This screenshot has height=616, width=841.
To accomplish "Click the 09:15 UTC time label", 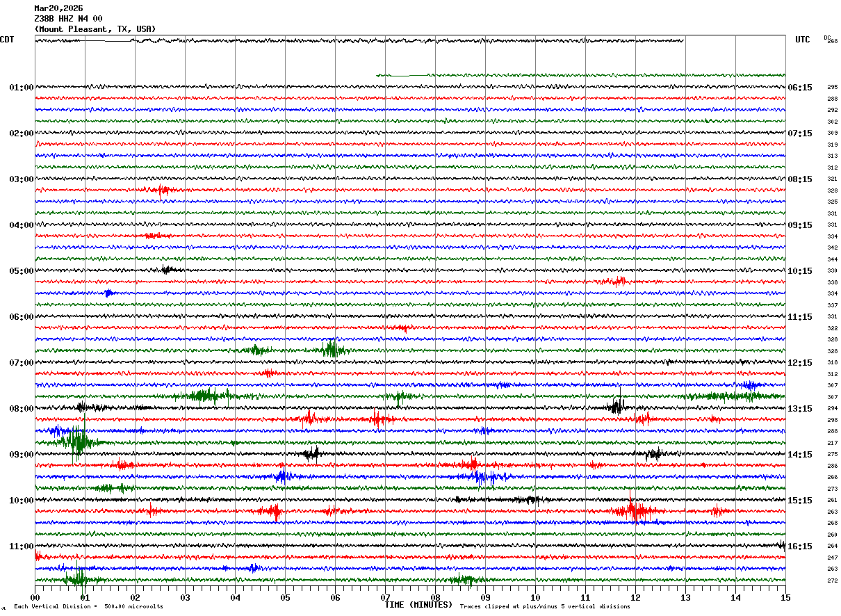I will 800,225.
